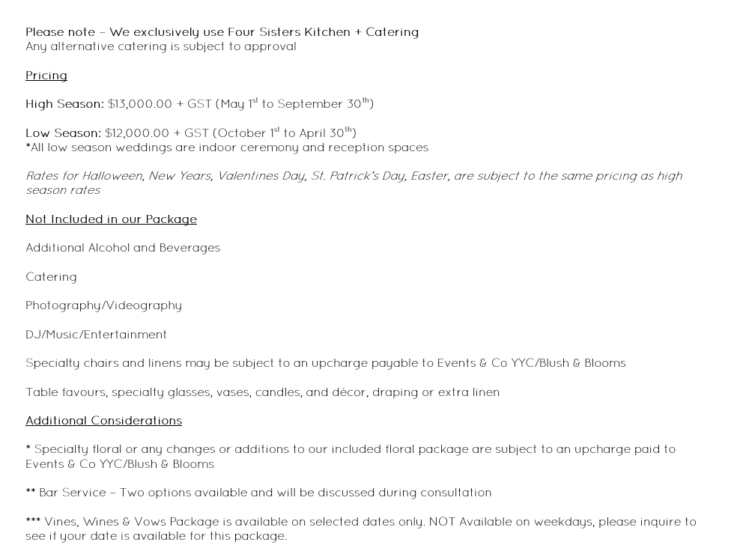
Task: Click the DJ/Music/Entertainment list item
Action: coord(96,335)
